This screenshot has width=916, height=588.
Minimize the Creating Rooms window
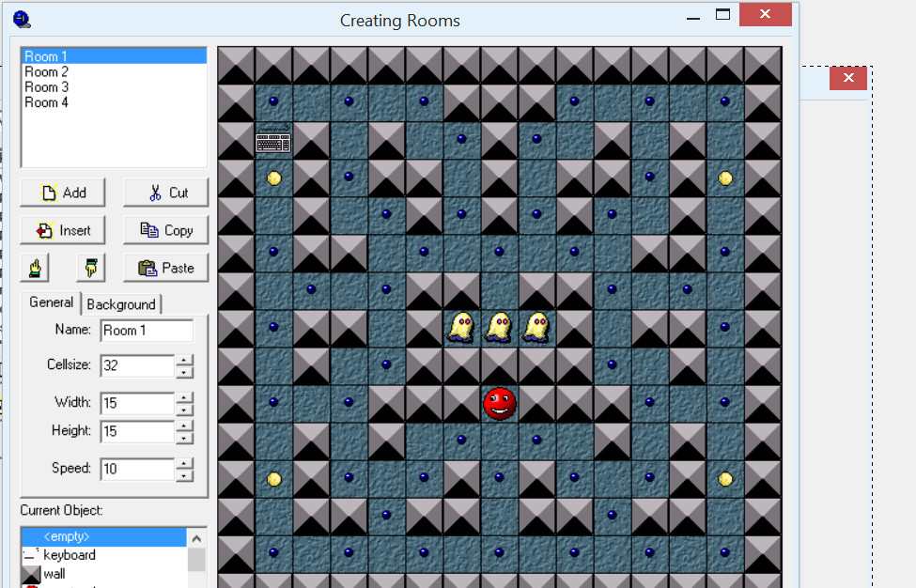coord(692,17)
